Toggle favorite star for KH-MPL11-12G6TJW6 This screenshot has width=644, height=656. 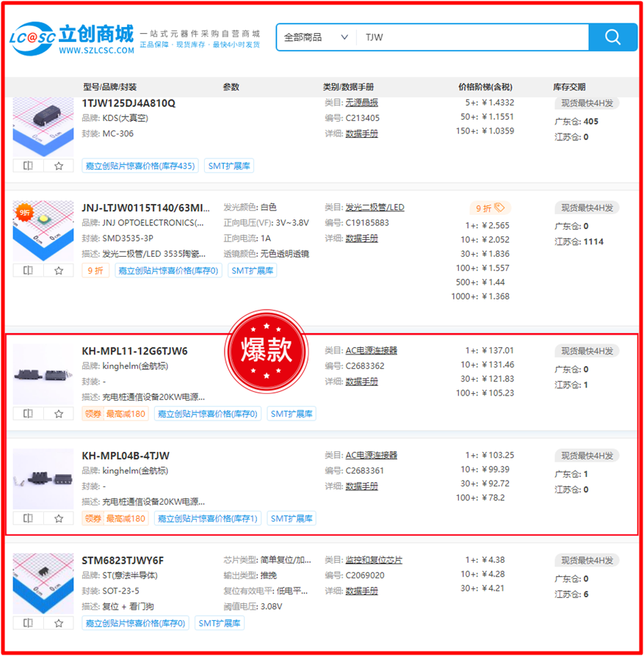[x=59, y=414]
